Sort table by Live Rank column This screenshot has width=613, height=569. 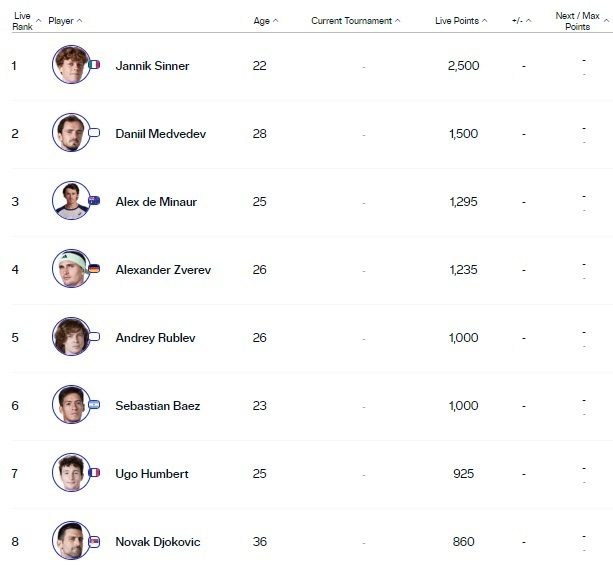tap(24, 21)
